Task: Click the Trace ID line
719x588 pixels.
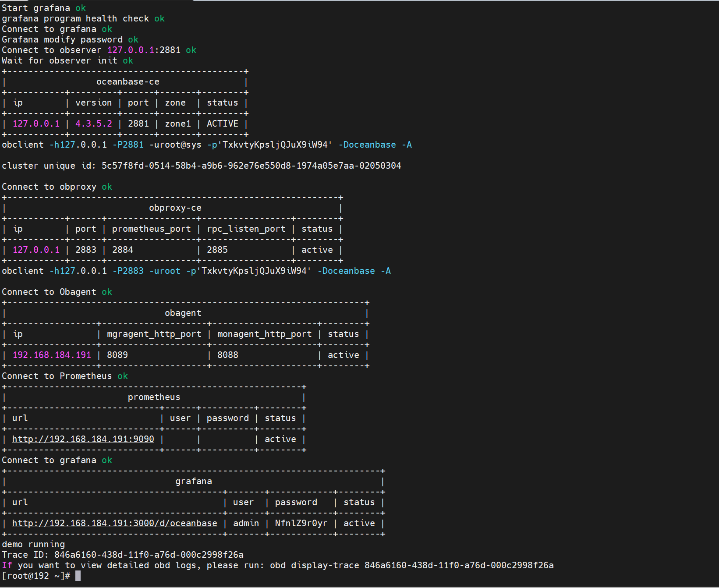Action: point(123,555)
